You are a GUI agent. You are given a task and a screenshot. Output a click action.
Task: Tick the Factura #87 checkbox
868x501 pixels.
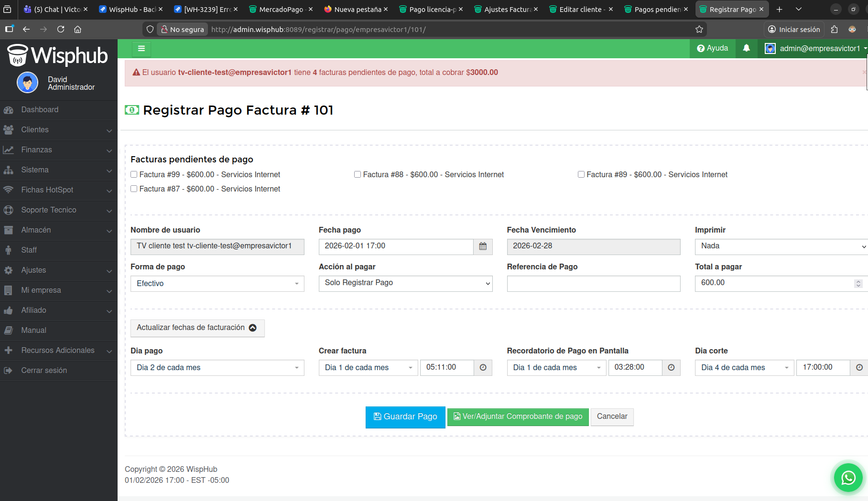[134, 189]
